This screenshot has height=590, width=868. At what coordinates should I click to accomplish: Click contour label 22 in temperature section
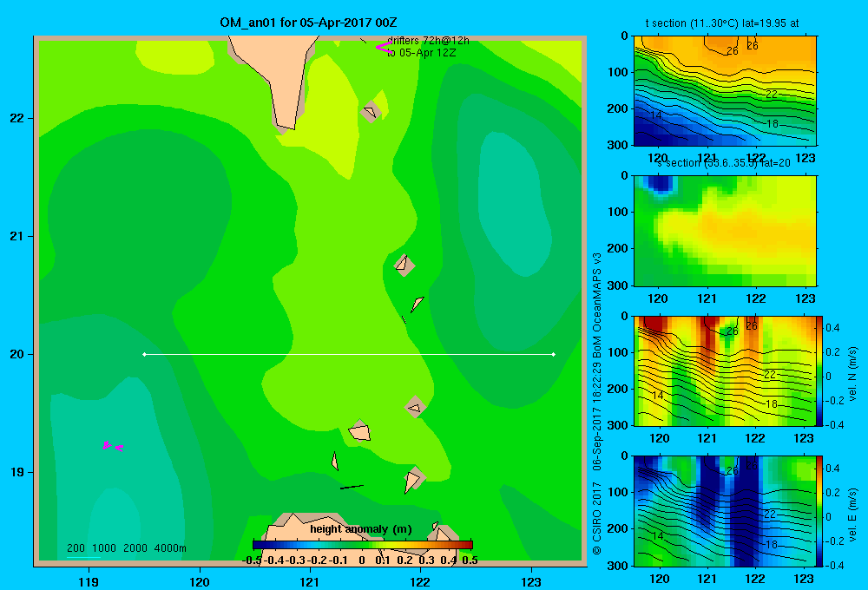[x=772, y=95]
